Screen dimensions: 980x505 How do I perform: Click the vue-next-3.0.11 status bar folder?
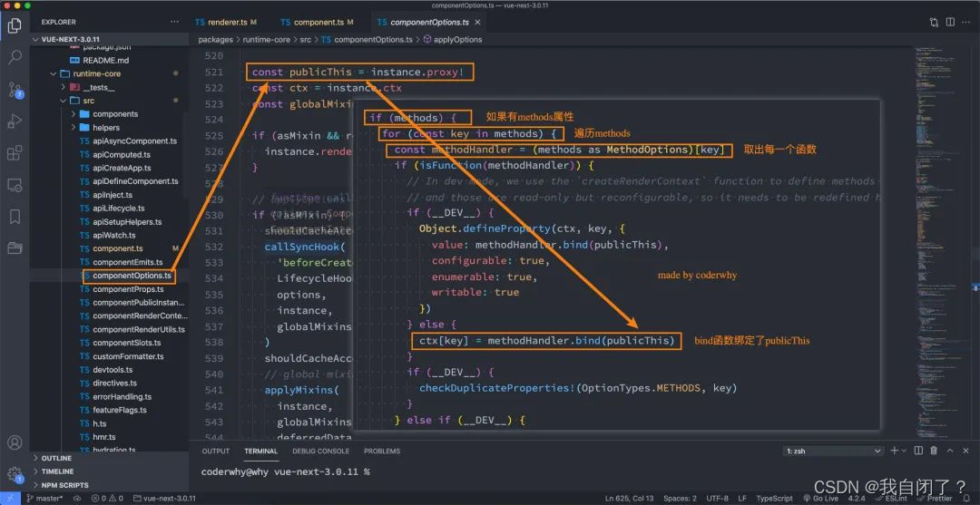[165, 498]
